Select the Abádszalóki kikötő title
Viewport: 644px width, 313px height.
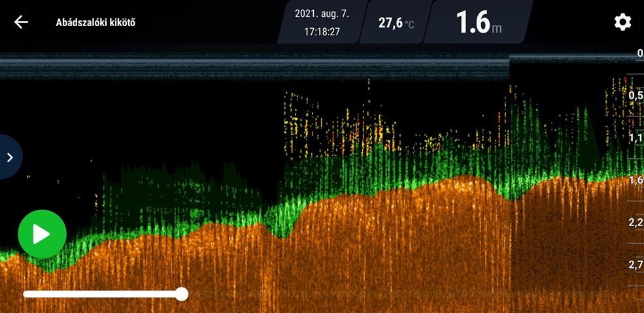point(95,22)
